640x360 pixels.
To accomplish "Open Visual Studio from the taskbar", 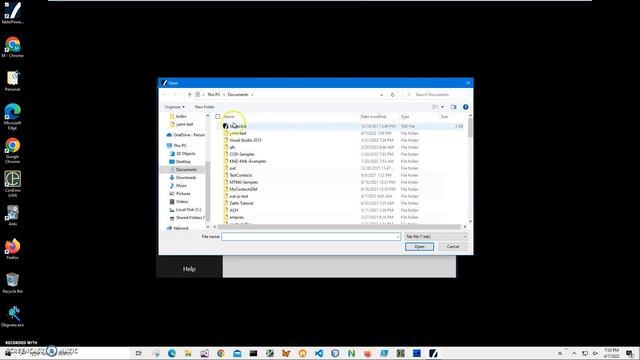I will pos(204,353).
